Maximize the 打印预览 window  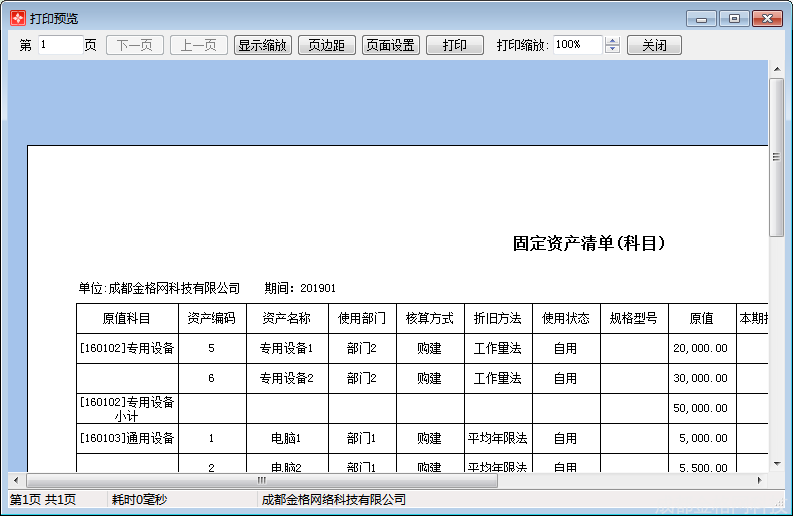(734, 18)
